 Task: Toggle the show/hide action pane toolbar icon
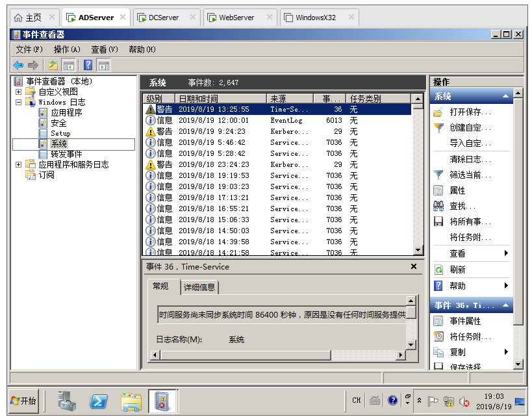[x=103, y=65]
